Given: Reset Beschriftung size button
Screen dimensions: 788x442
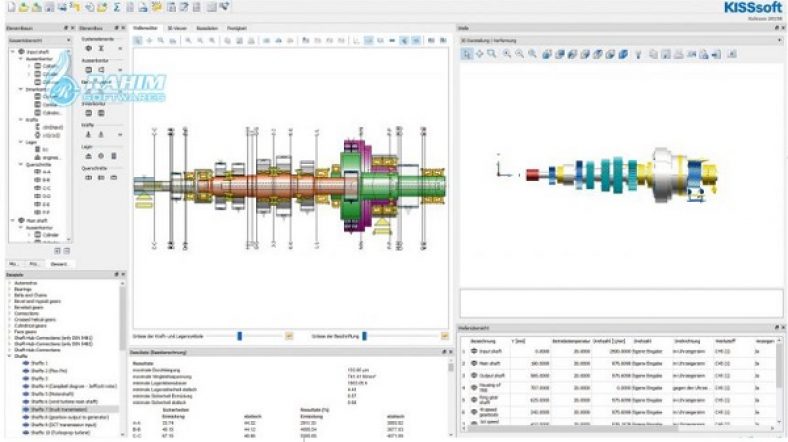Looking at the screenshot, I should pyautogui.click(x=444, y=336).
